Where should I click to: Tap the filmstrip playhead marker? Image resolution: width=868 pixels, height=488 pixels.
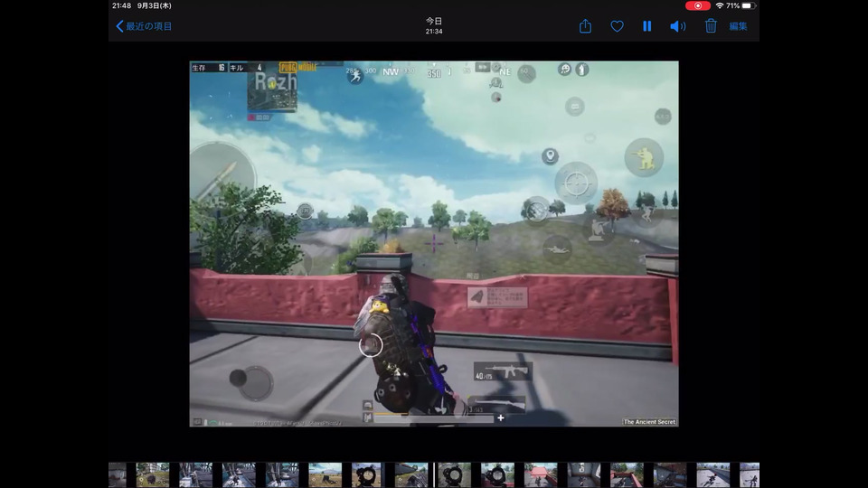434,474
